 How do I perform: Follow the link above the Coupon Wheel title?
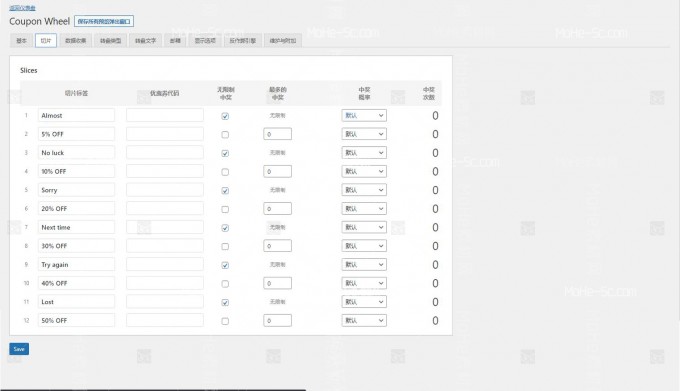pos(23,8)
